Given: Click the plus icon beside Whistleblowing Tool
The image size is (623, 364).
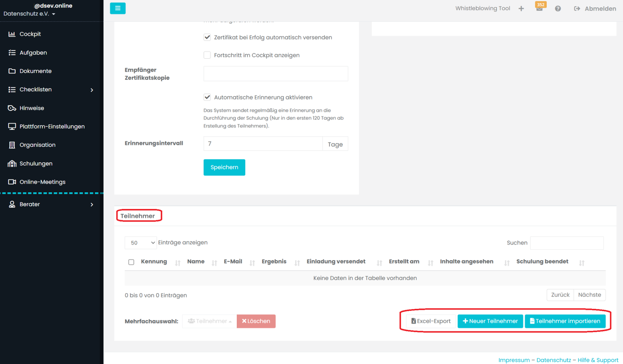Looking at the screenshot, I should point(521,8).
